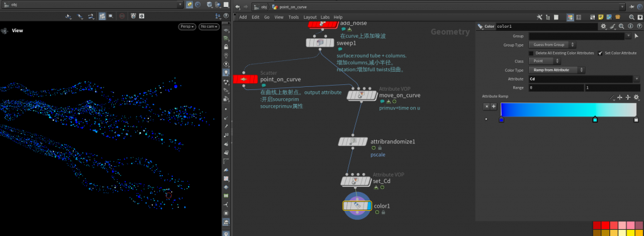Select the add_noise node
Image resolution: width=644 pixels, height=236 pixels.
[323, 24]
